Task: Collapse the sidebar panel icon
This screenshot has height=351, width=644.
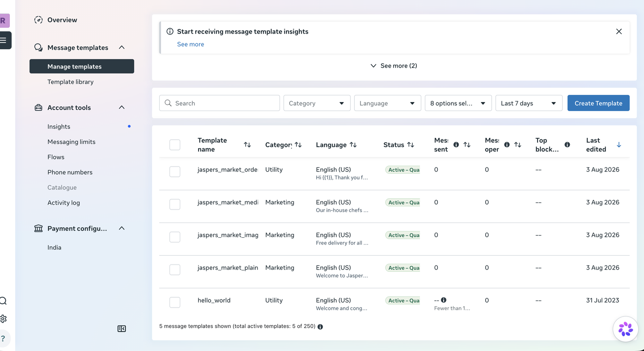Action: tap(122, 329)
